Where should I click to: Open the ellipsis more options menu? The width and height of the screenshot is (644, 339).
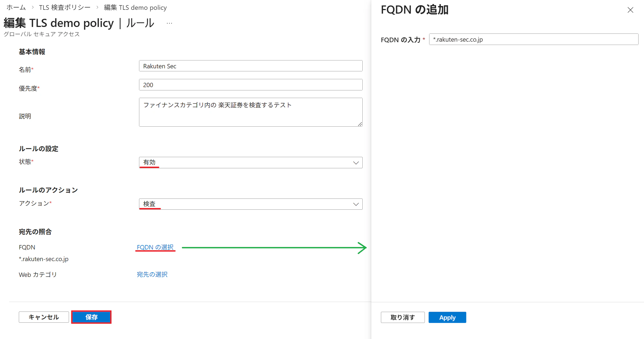[x=169, y=23]
